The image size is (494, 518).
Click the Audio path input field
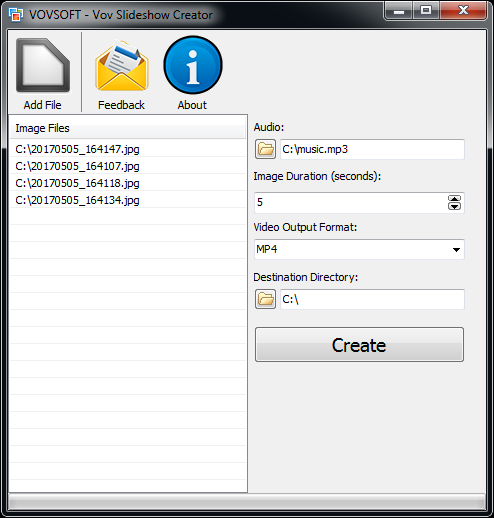pos(372,149)
